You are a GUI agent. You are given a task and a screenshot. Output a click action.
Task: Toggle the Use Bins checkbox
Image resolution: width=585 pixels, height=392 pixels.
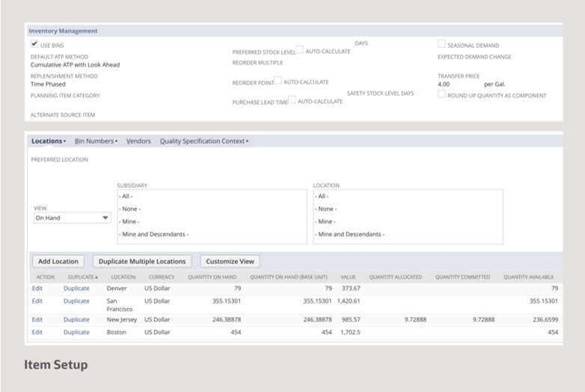[34, 43]
